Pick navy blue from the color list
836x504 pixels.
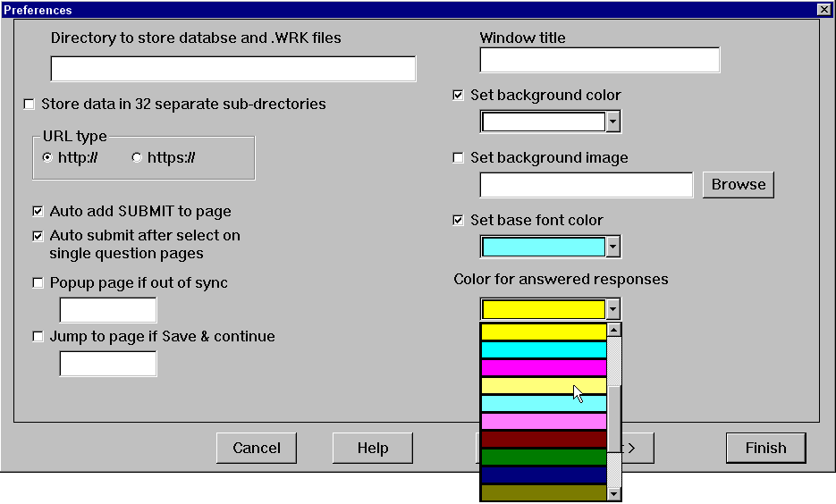pos(544,475)
